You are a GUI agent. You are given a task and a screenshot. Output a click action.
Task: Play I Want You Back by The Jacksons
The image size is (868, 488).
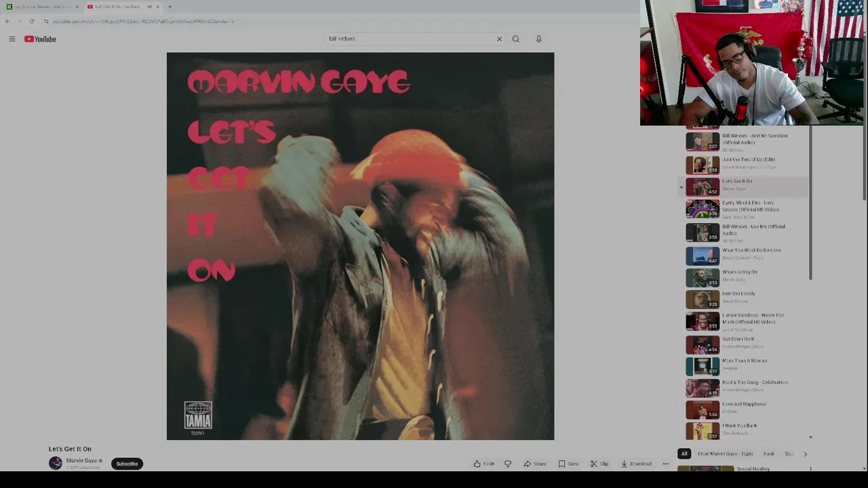(x=745, y=430)
